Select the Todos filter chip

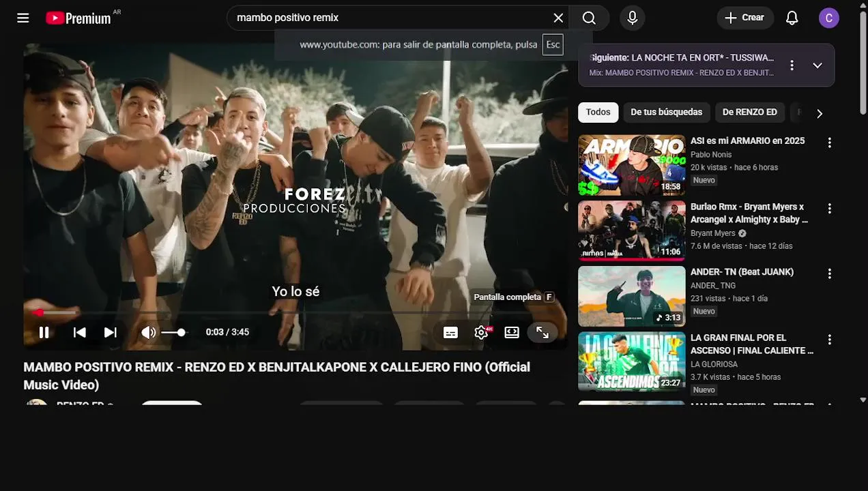point(598,113)
